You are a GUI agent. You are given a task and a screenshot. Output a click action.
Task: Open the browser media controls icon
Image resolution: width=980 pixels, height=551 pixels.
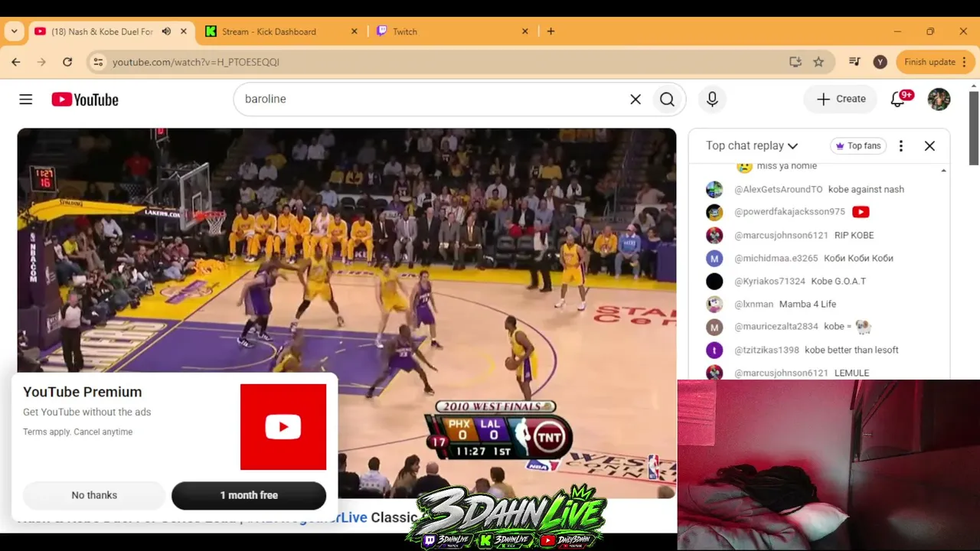pos(855,62)
